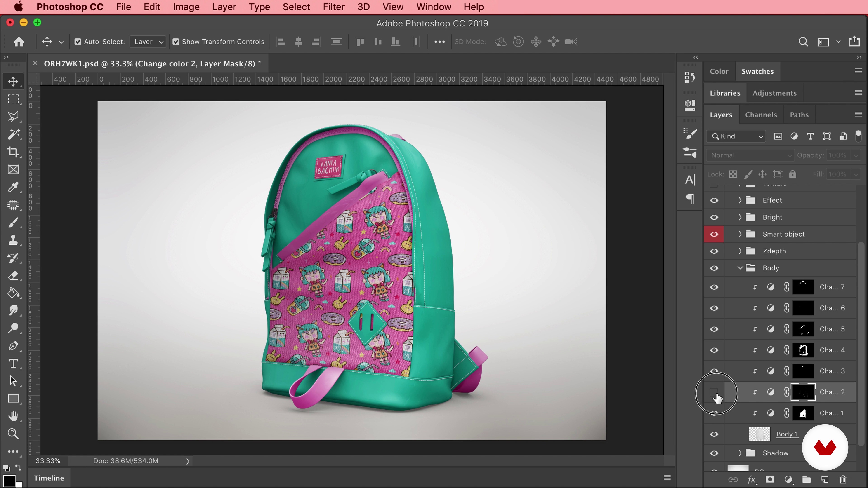This screenshot has height=488, width=868.
Task: Select the Rectangular Marquee tool
Action: click(x=13, y=99)
